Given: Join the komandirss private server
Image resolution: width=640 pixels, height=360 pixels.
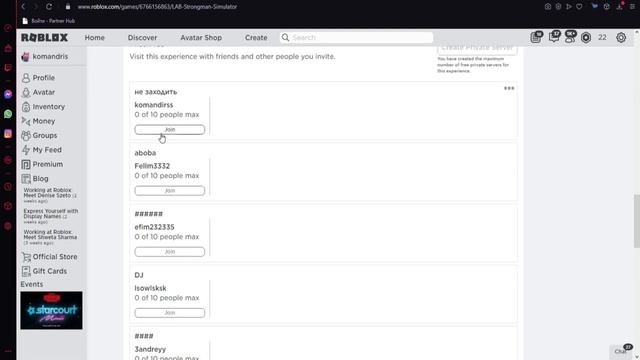Looking at the screenshot, I should pos(170,129).
